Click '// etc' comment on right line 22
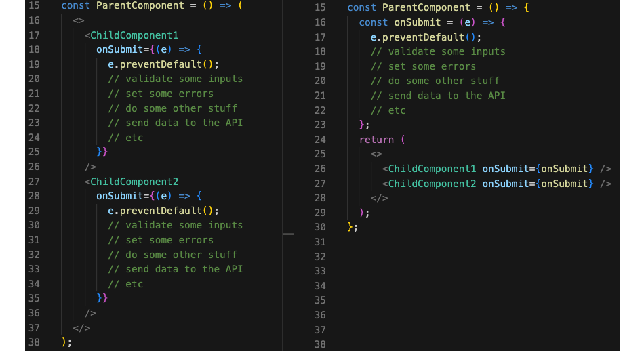The width and height of the screenshot is (644, 351). [388, 110]
